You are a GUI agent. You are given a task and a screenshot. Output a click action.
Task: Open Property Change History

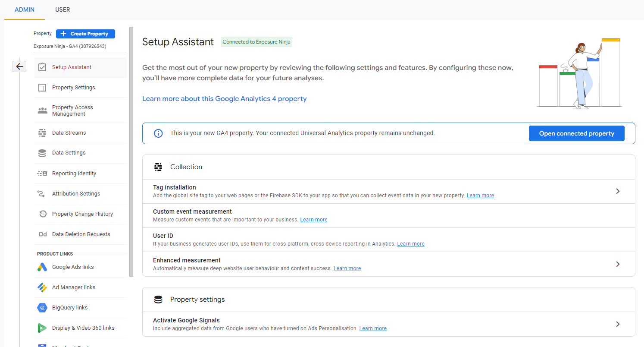point(81,214)
